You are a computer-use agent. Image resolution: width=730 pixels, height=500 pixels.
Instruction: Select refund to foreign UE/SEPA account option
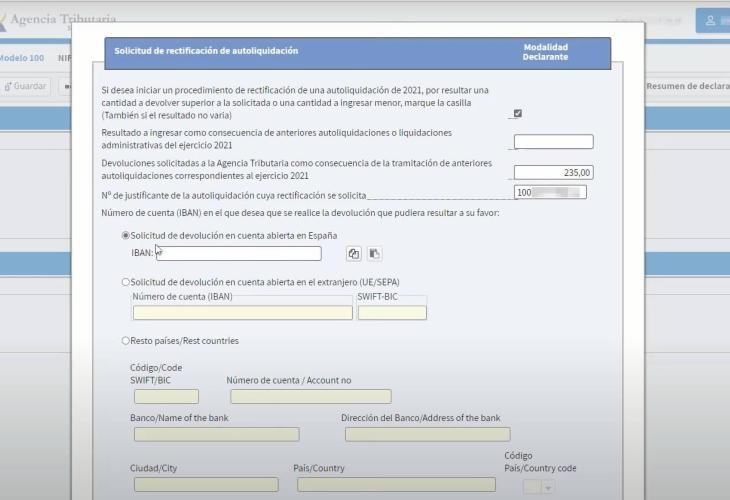[x=126, y=282]
